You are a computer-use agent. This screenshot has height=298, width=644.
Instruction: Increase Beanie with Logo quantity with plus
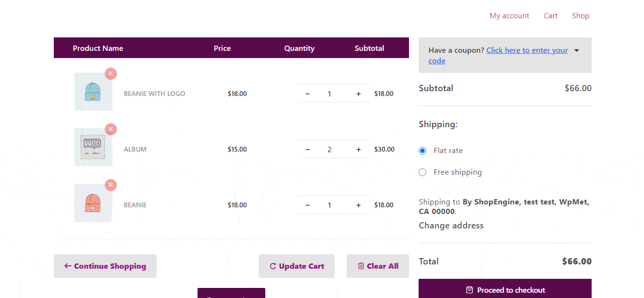[359, 94]
